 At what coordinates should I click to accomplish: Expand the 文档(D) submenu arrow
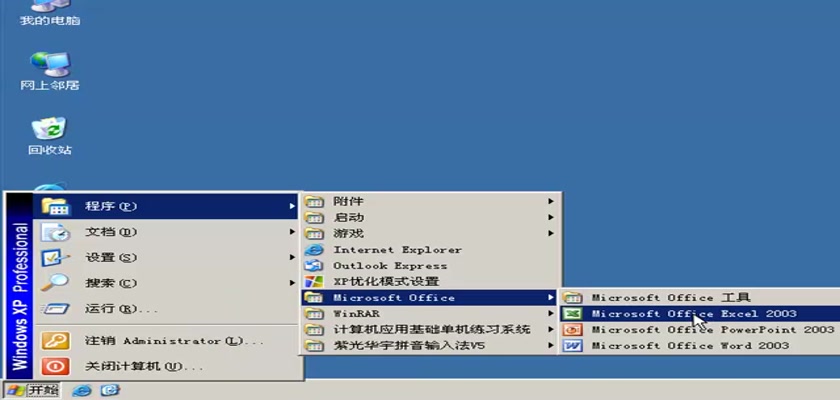(x=292, y=232)
